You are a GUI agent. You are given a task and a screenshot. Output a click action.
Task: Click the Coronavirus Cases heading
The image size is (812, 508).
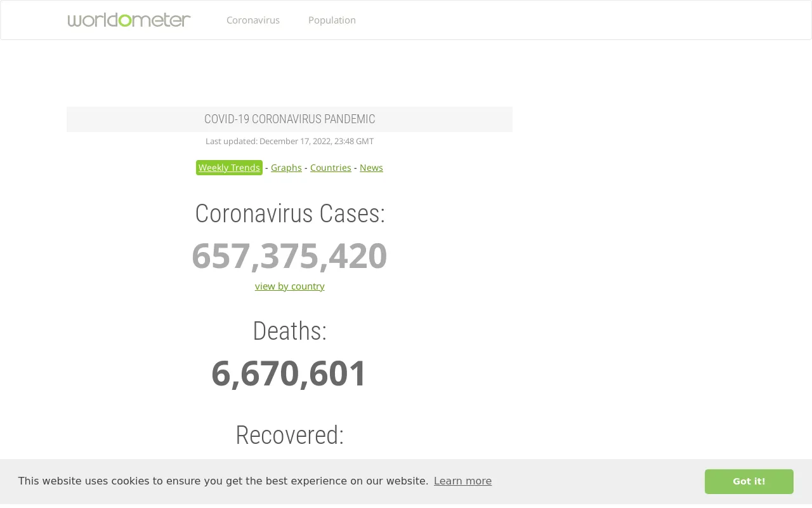click(290, 213)
